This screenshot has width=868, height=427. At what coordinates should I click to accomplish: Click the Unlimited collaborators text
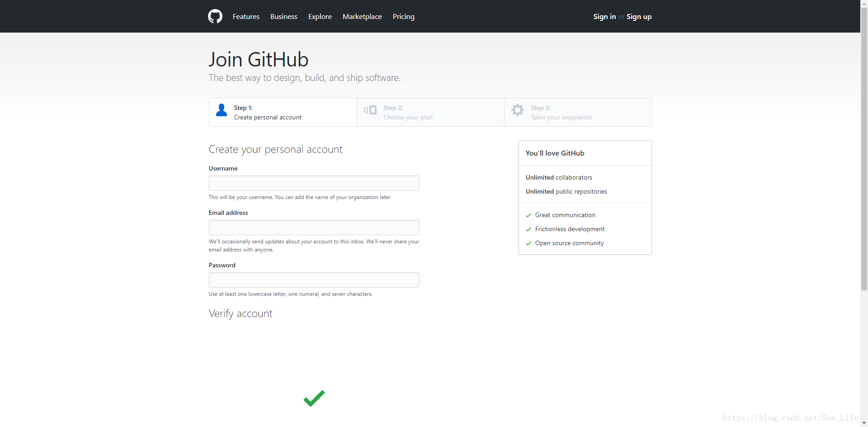click(x=559, y=177)
